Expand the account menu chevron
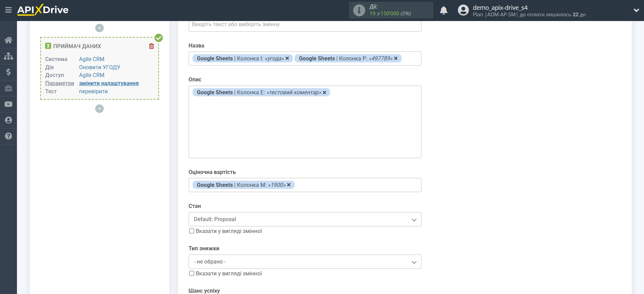 636,11
